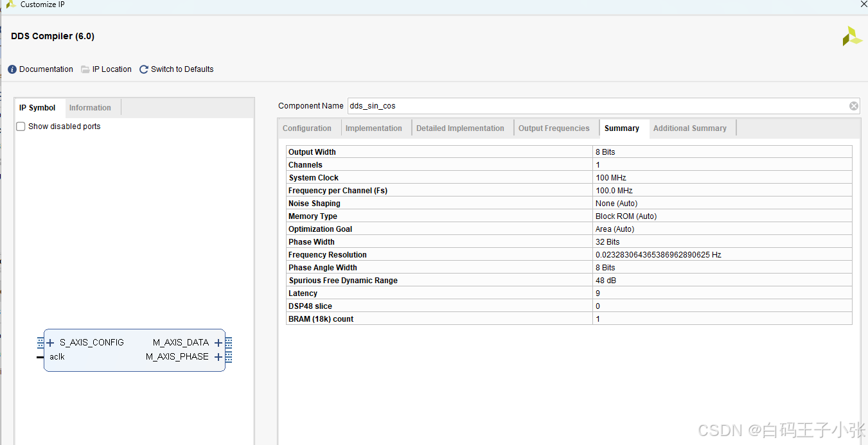Viewport: 868px width, 445px height.
Task: Click the Latency row label
Action: click(x=303, y=293)
